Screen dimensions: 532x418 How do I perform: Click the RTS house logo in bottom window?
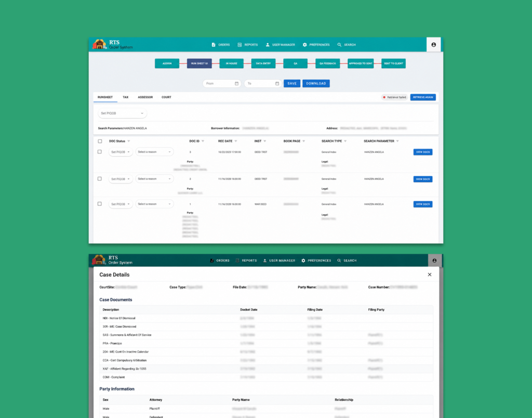coord(98,260)
